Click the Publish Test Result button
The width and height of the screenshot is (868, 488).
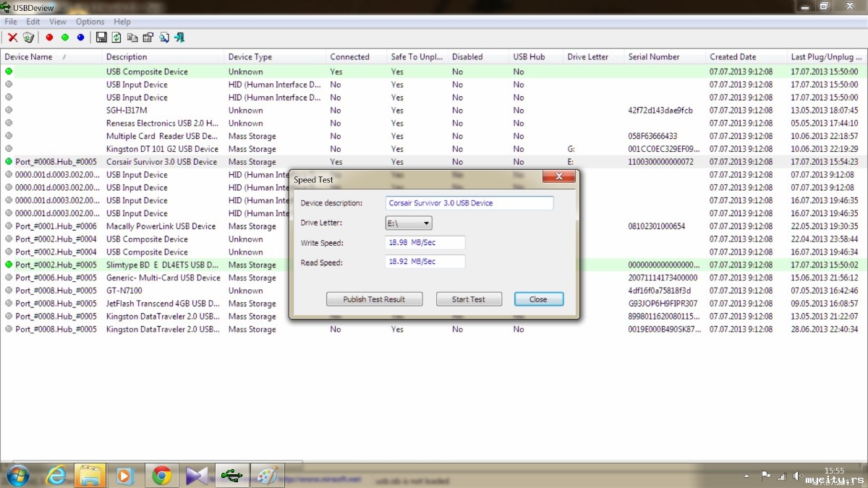tap(374, 299)
